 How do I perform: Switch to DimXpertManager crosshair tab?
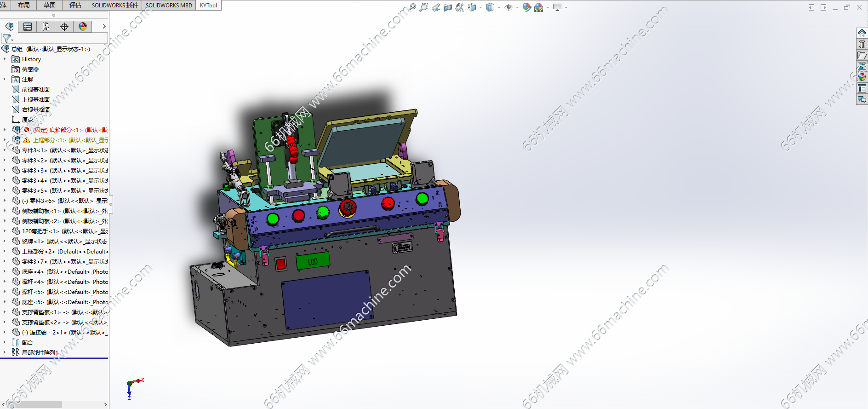tap(64, 27)
